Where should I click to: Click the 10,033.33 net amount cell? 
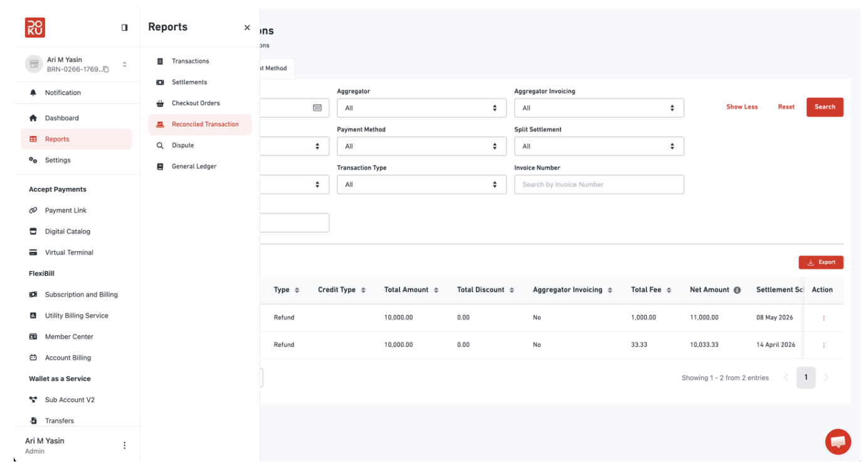click(x=704, y=345)
